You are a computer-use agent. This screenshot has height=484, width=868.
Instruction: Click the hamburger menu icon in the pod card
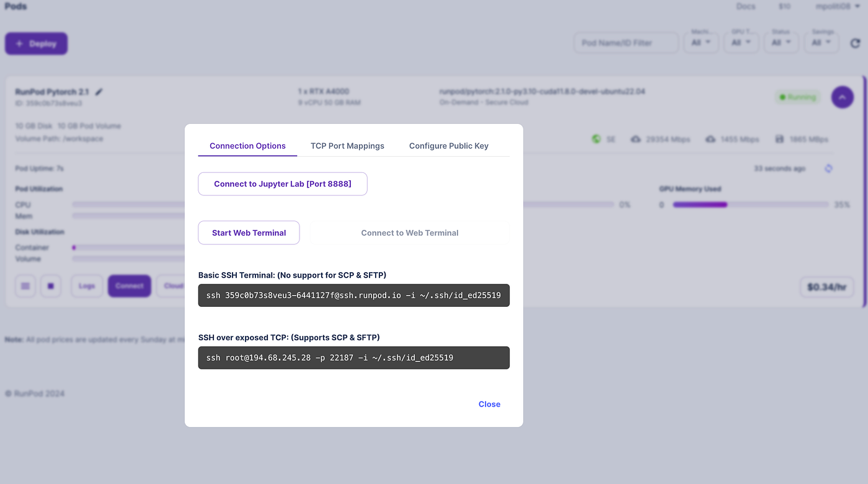coord(25,286)
